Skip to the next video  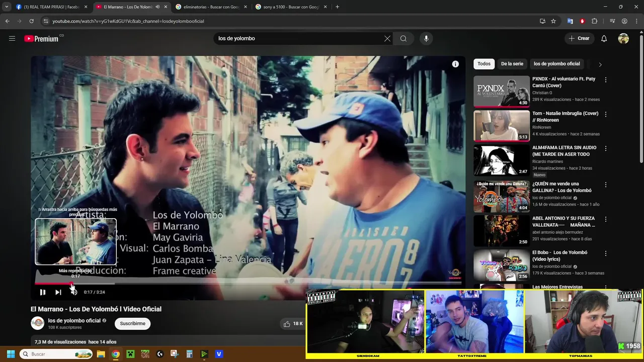tap(58, 292)
